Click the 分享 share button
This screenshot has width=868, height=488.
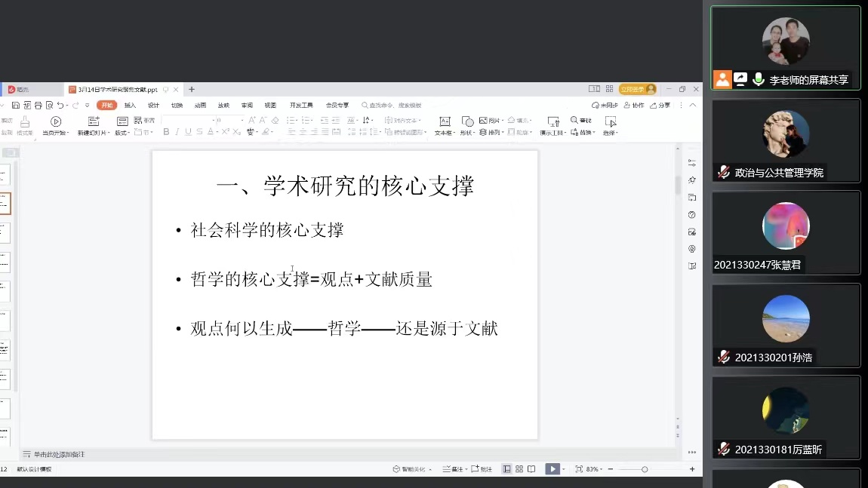660,106
